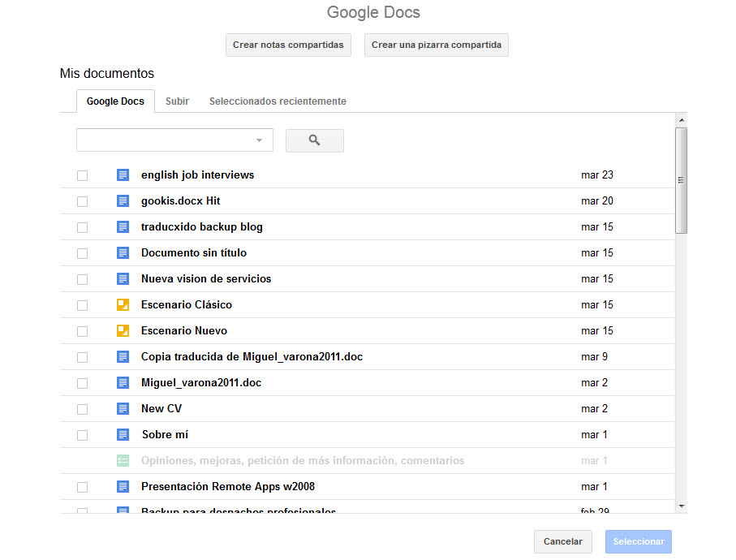Open the search field dropdown arrow
Viewport: 736px width, 560px height.
(260, 140)
